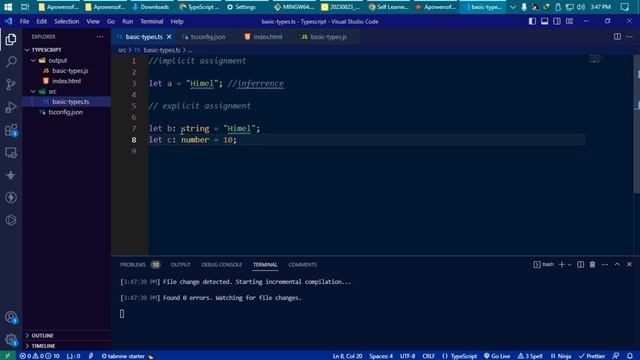
Task: Toggle primary side bar layout icon
Action: pyautogui.click(x=532, y=21)
